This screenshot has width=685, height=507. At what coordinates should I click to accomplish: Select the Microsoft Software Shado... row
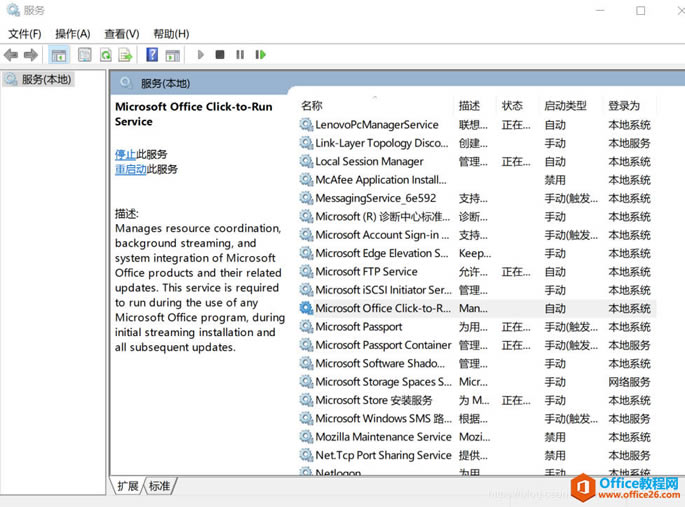tap(477, 363)
